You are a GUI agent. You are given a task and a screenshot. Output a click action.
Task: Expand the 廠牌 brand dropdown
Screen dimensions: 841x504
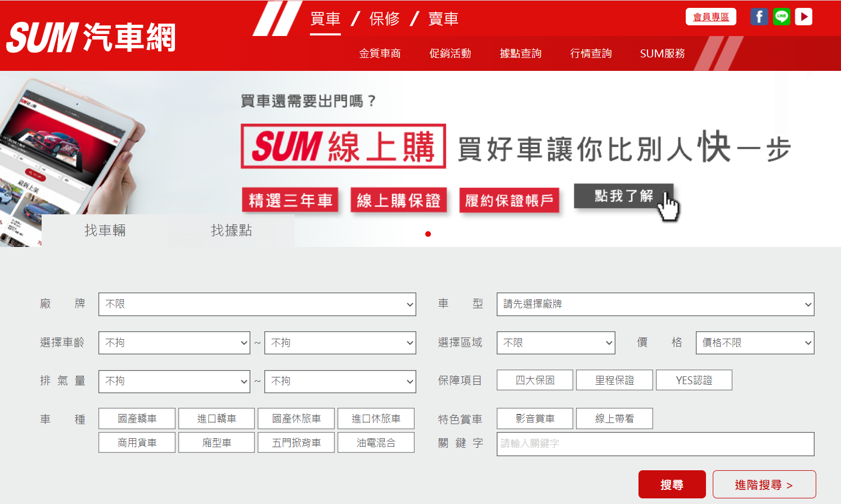(x=257, y=304)
